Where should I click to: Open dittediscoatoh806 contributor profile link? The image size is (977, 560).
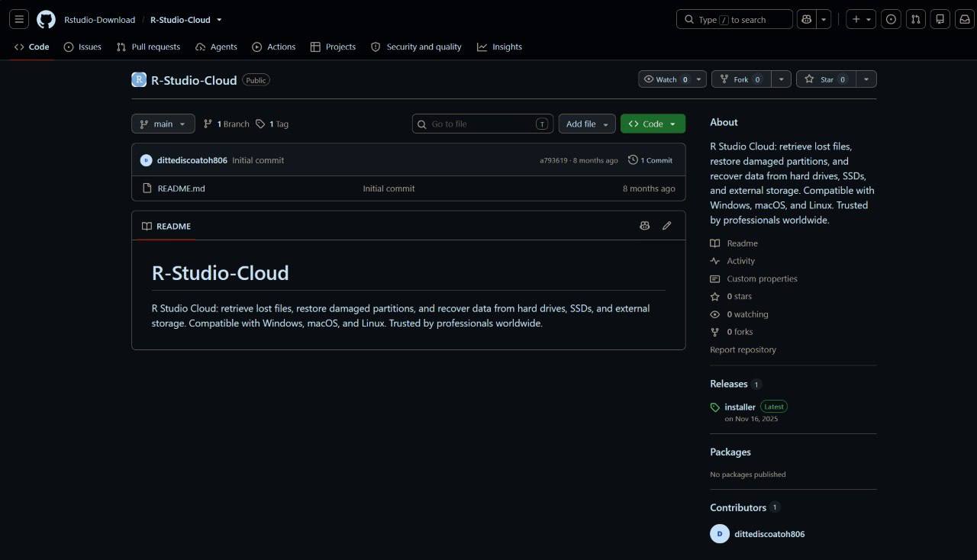769,534
